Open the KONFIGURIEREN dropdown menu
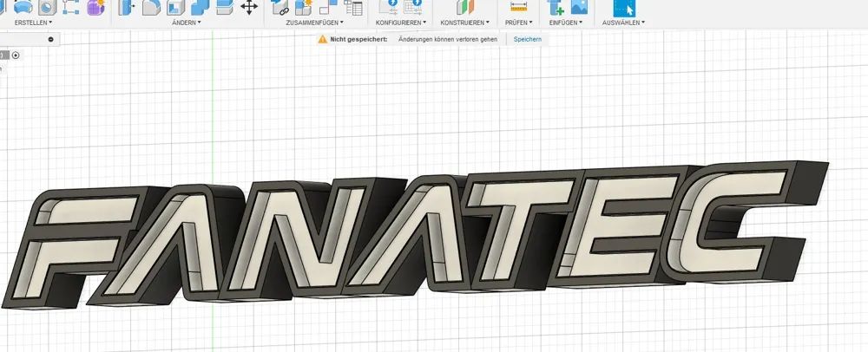Viewport: 868px width, 352px height. [x=401, y=23]
